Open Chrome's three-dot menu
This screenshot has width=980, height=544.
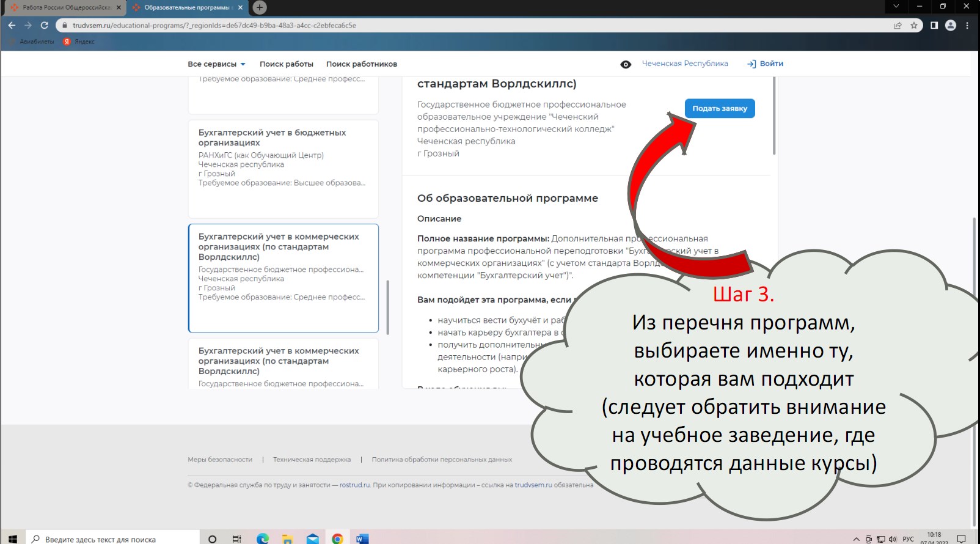[967, 25]
